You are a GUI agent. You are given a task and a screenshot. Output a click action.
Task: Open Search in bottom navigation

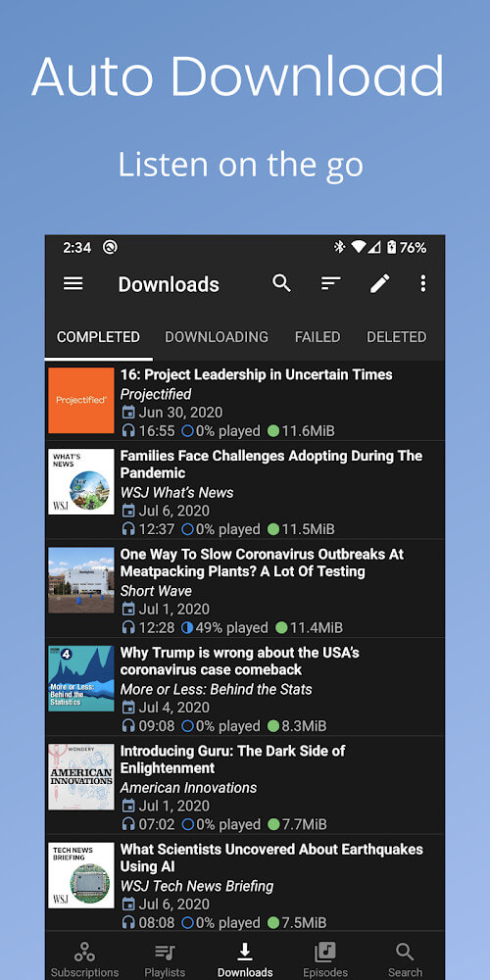pos(405,960)
